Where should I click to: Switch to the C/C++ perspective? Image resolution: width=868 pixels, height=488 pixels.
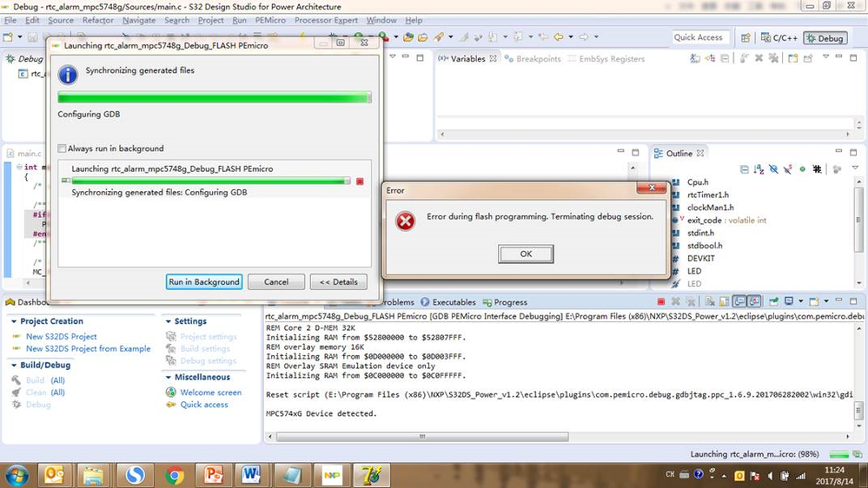[779, 37]
